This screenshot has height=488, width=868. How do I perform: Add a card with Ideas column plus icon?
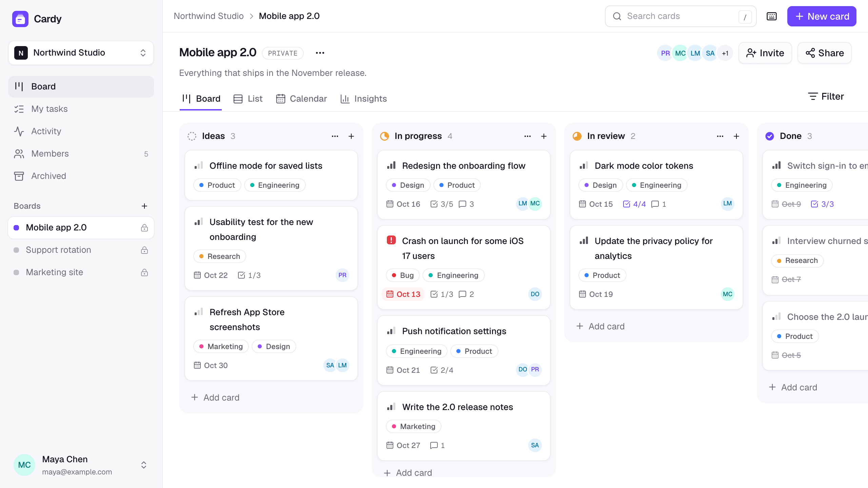[x=351, y=136]
